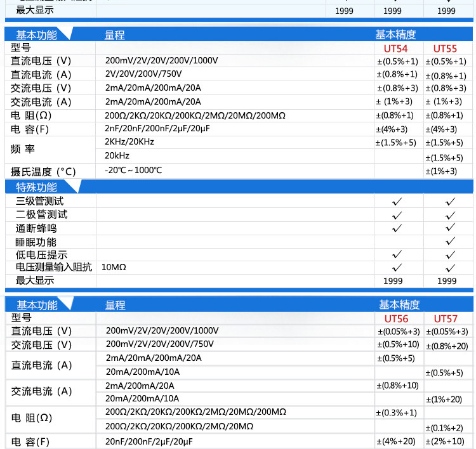Click the 睡眠功能 checkmark under UT55
The height and width of the screenshot is (449, 476).
coord(450,241)
